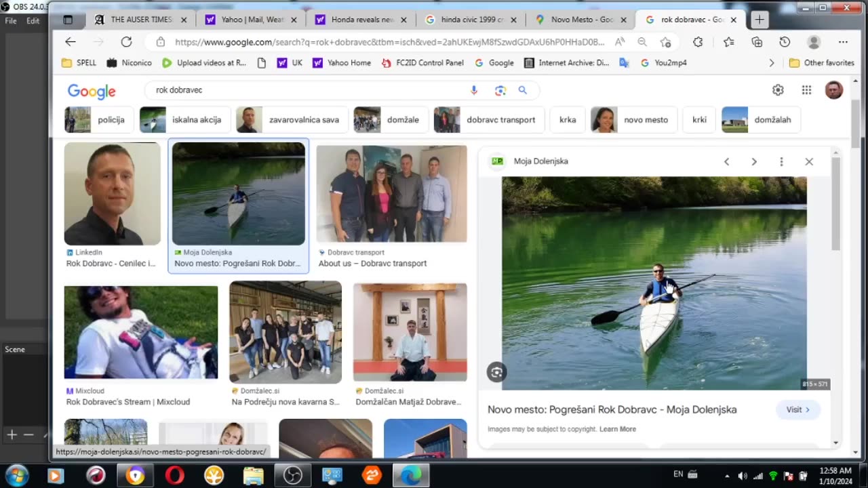
Task: Select the zavarovalnica sava chip
Action: [x=291, y=120]
